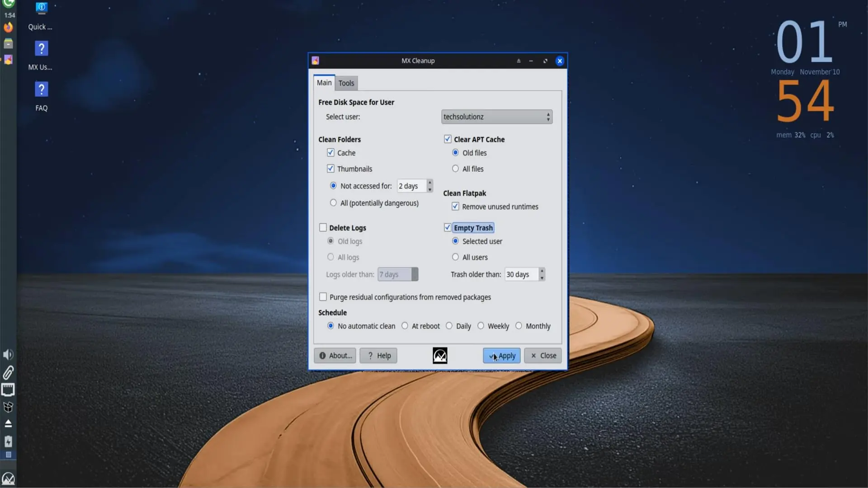Open the MX start menu logo
868x488 pixels.
tap(8, 479)
